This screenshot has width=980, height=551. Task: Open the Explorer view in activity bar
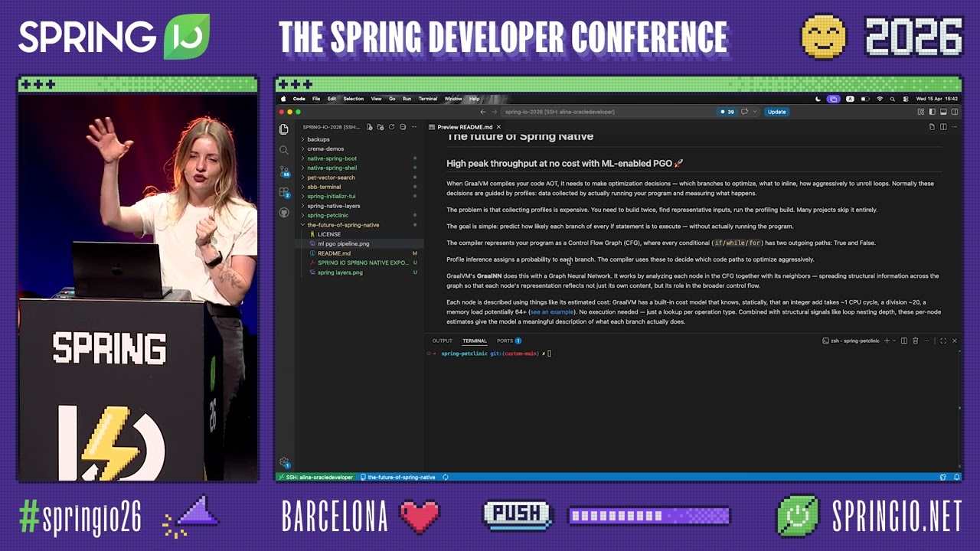284,129
